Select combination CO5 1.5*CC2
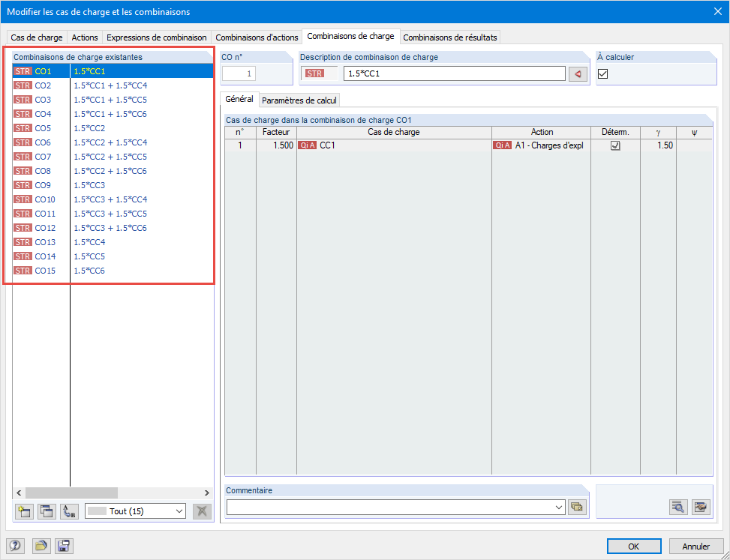The width and height of the screenshot is (730, 560). 113,128
